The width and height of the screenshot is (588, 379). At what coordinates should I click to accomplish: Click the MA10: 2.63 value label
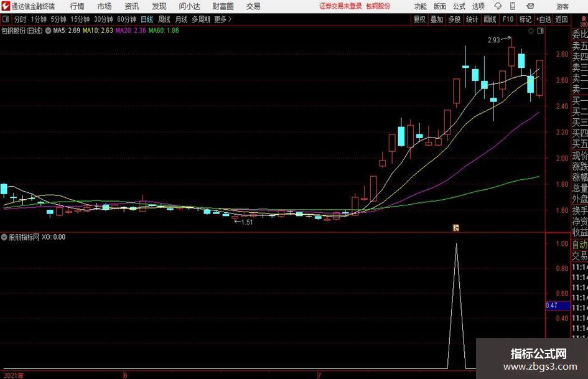[x=98, y=30]
